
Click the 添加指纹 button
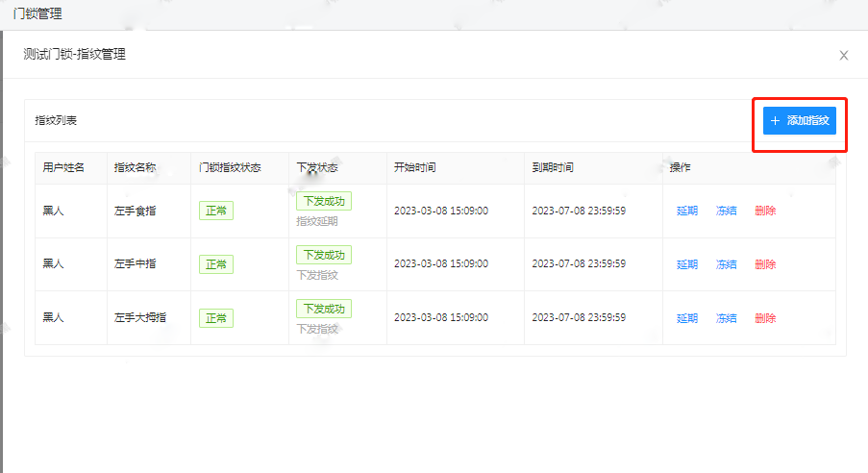799,121
